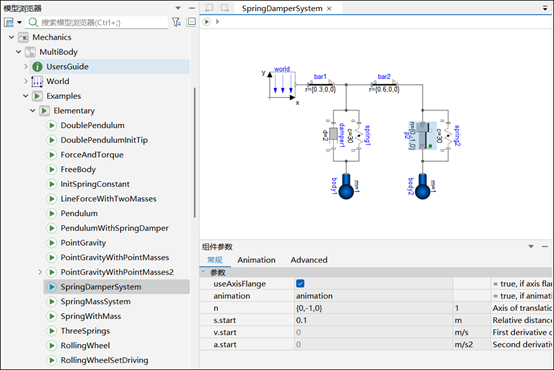Select DoublePendulumInitTip in the tree

[x=104, y=140]
